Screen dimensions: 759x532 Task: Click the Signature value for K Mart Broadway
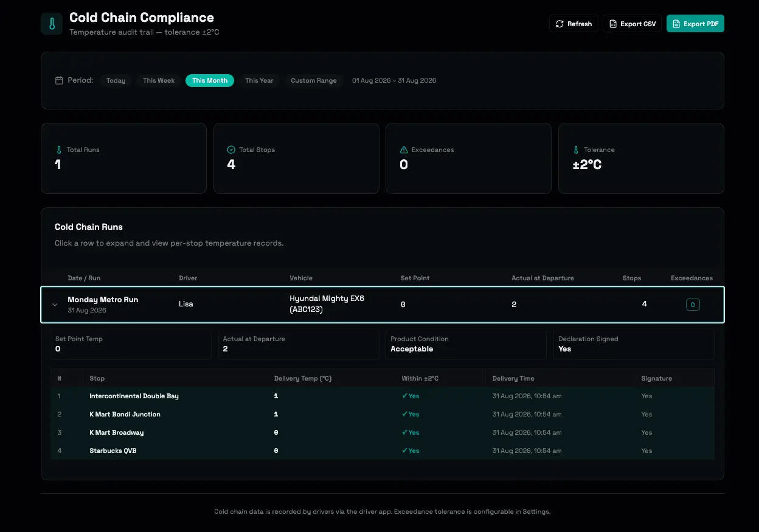[646, 432]
